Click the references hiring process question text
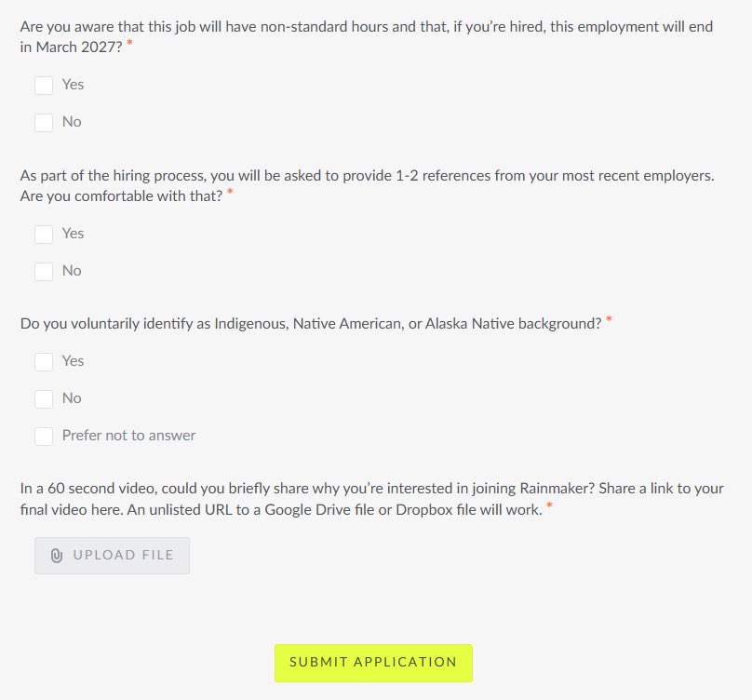This screenshot has height=700, width=752. point(368,185)
